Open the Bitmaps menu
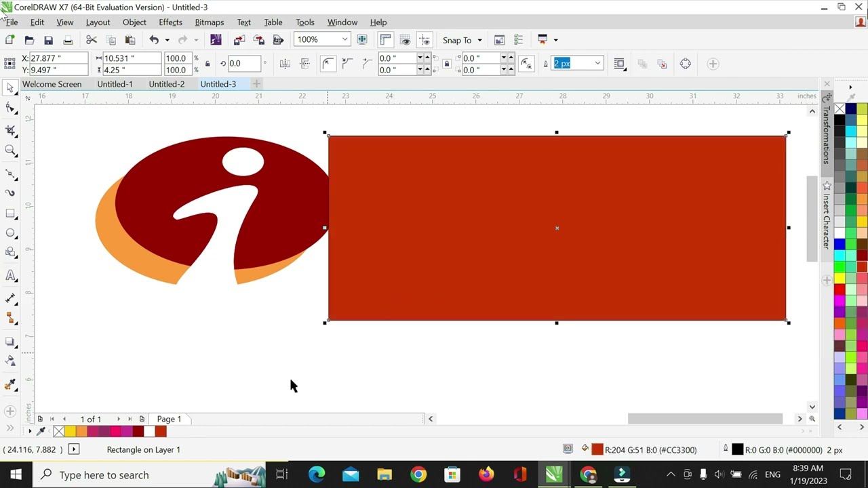This screenshot has width=868, height=488. coord(209,22)
